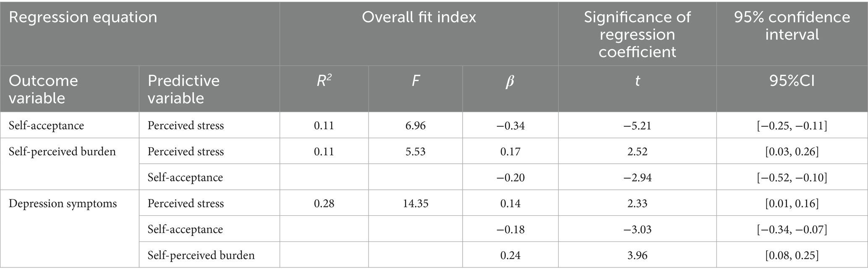Click the t column subheader

coord(637,81)
